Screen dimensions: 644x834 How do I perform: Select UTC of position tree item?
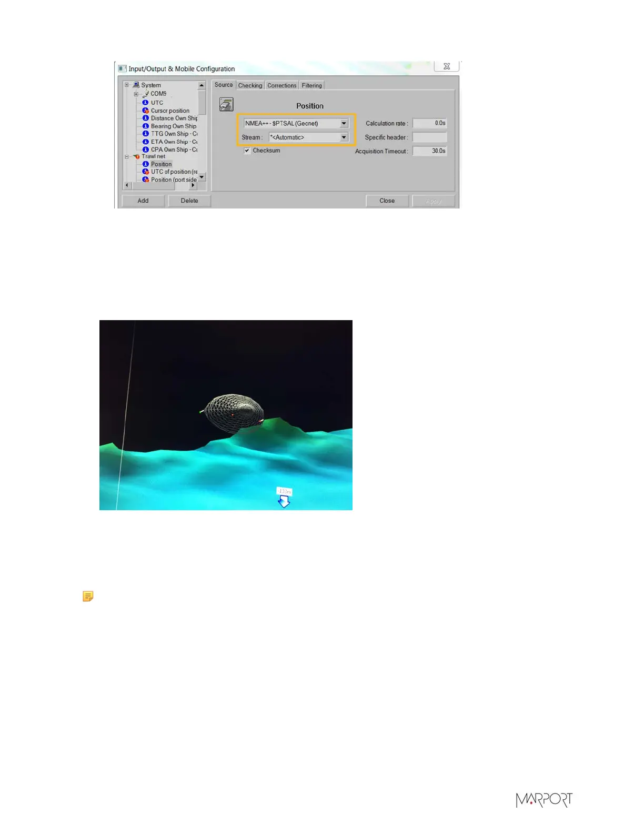(x=174, y=172)
